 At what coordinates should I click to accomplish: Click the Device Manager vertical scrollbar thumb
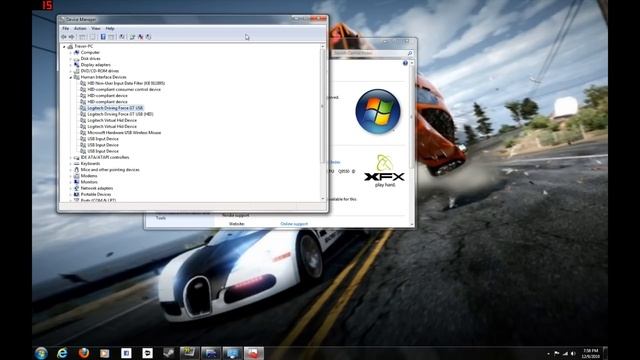323,106
